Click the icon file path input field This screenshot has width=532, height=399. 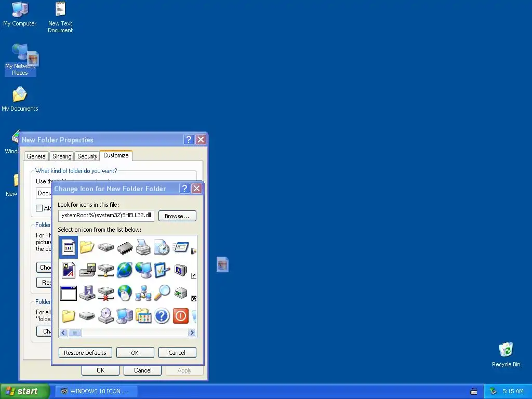[x=106, y=216]
